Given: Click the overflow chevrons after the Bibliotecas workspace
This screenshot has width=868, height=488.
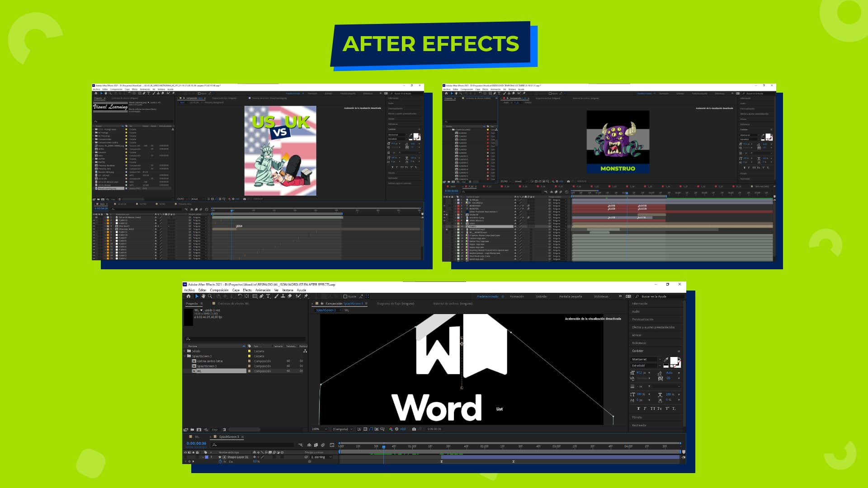Looking at the screenshot, I should (620, 296).
